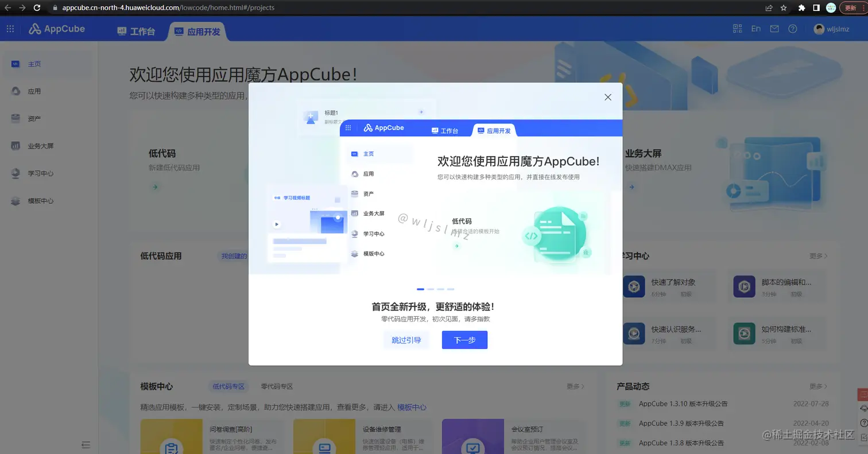Click the 下一步 button
The width and height of the screenshot is (868, 454).
point(464,340)
